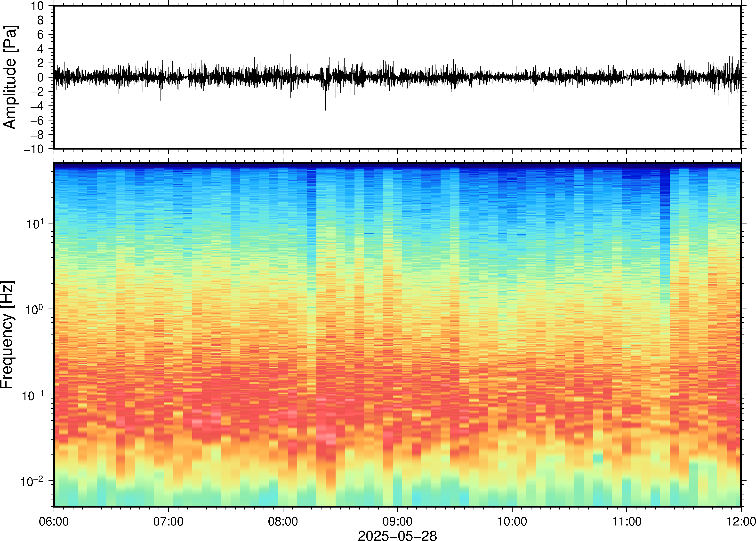This screenshot has width=756, height=541.
Task: Click the 12:00 time axis label
Action: 741,521
